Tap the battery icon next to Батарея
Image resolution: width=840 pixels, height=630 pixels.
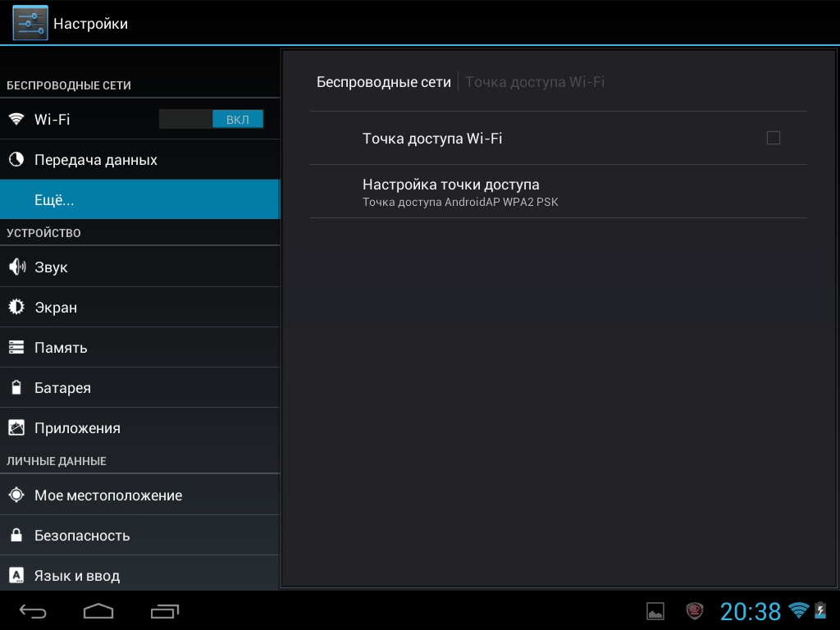pyautogui.click(x=16, y=388)
